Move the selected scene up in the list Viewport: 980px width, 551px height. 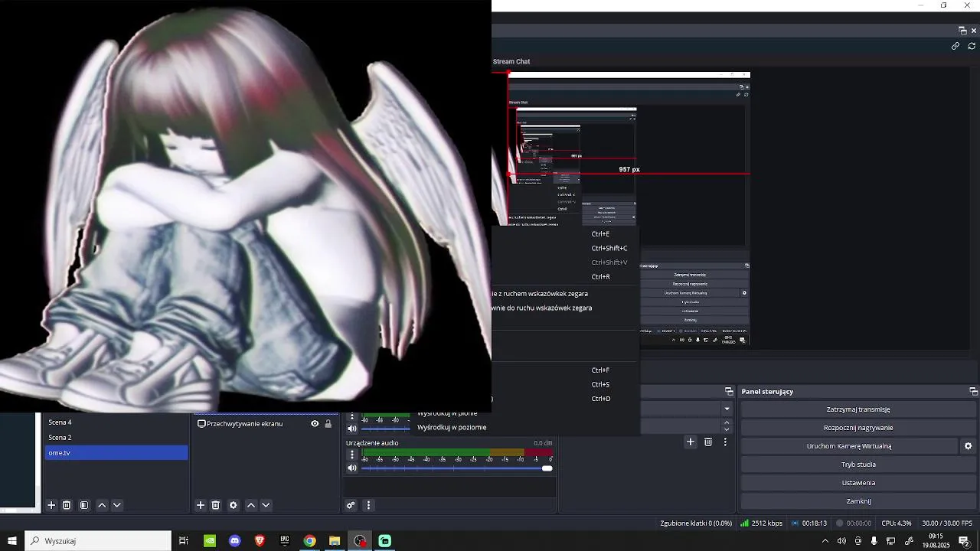(102, 505)
